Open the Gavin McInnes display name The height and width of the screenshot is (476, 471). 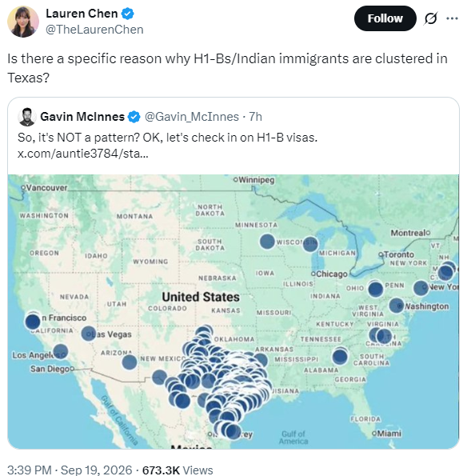[x=82, y=117]
